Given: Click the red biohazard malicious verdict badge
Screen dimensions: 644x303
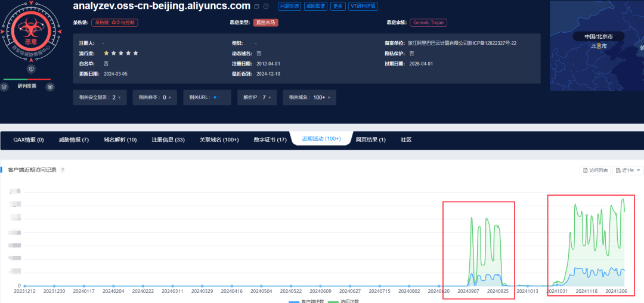Looking at the screenshot, I should click(27, 34).
